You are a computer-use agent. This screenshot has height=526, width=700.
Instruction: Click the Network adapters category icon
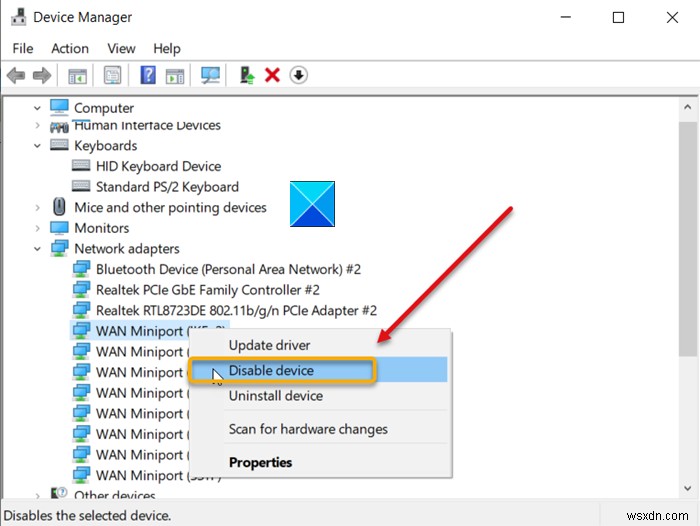(59, 248)
